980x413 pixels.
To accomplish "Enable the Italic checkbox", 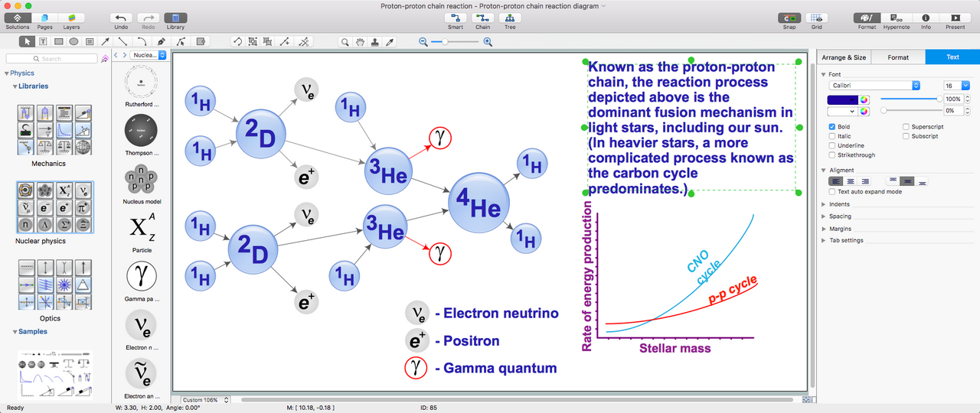I will click(832, 136).
